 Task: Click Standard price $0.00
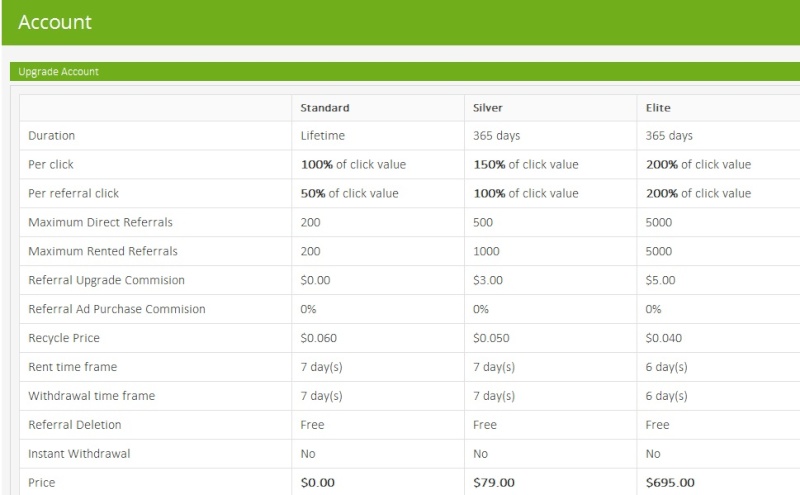(x=317, y=483)
